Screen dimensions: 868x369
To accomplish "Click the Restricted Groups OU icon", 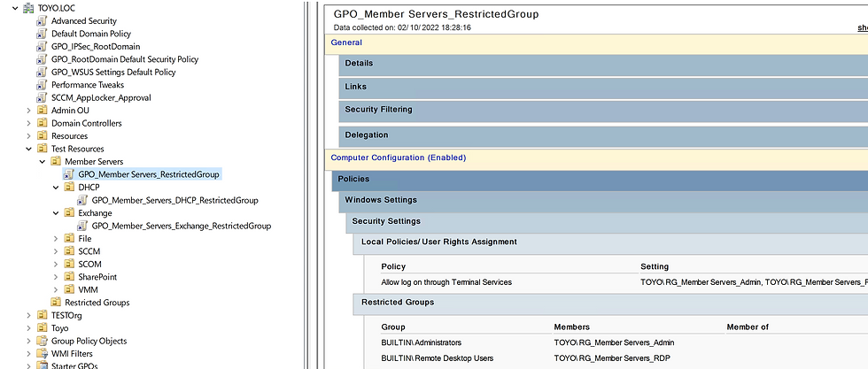I will 55,302.
